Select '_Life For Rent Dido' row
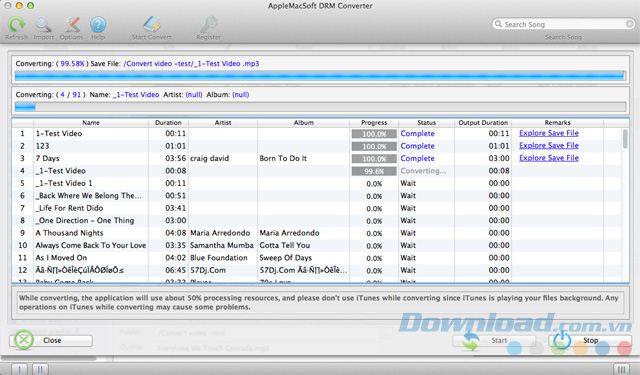This screenshot has height=375, width=640. tap(316, 208)
